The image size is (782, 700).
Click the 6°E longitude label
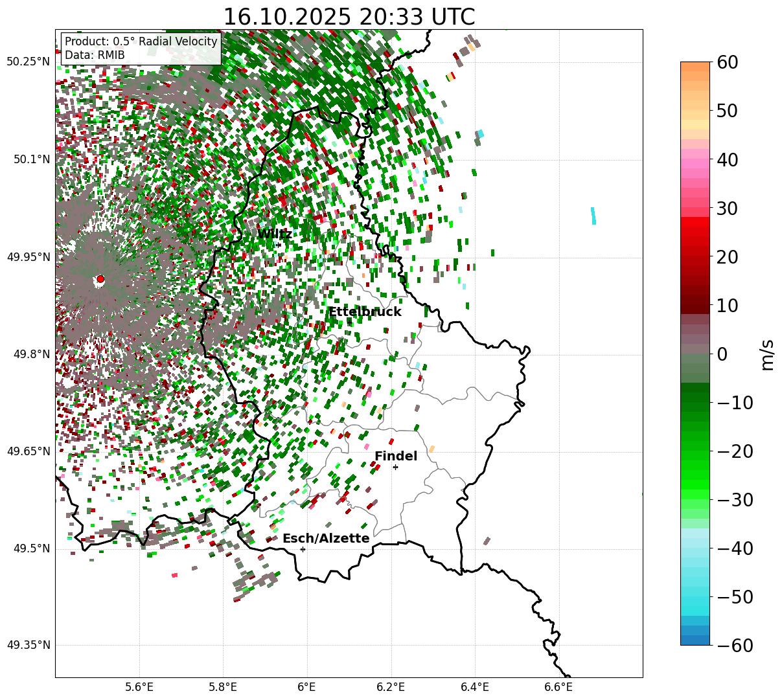(306, 687)
